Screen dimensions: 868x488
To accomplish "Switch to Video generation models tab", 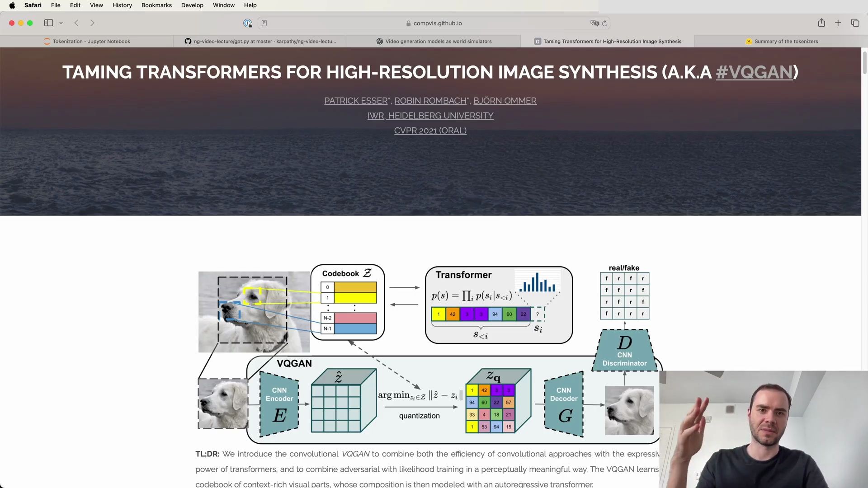I will (x=434, y=41).
